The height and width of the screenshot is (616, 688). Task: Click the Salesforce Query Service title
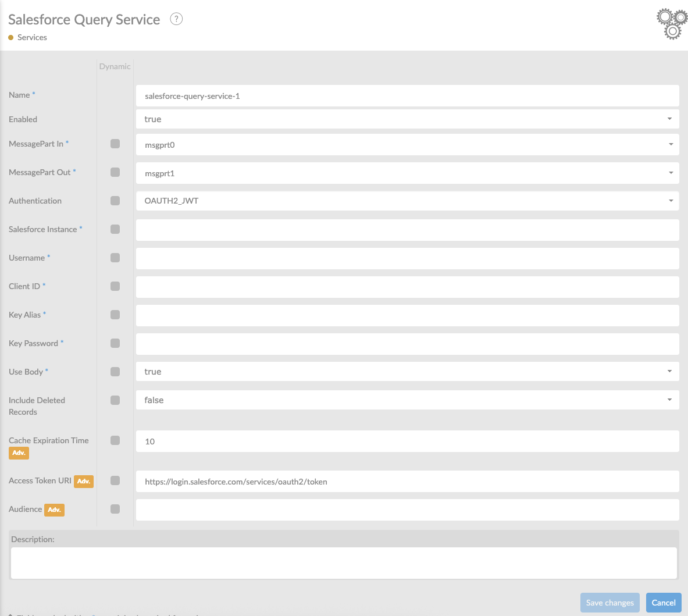84,20
